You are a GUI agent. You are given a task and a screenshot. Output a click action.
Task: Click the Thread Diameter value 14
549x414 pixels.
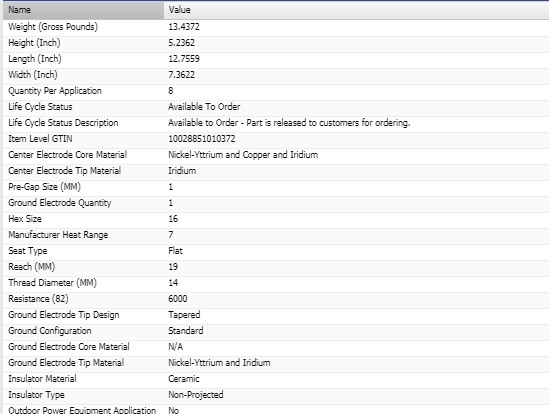173,283
